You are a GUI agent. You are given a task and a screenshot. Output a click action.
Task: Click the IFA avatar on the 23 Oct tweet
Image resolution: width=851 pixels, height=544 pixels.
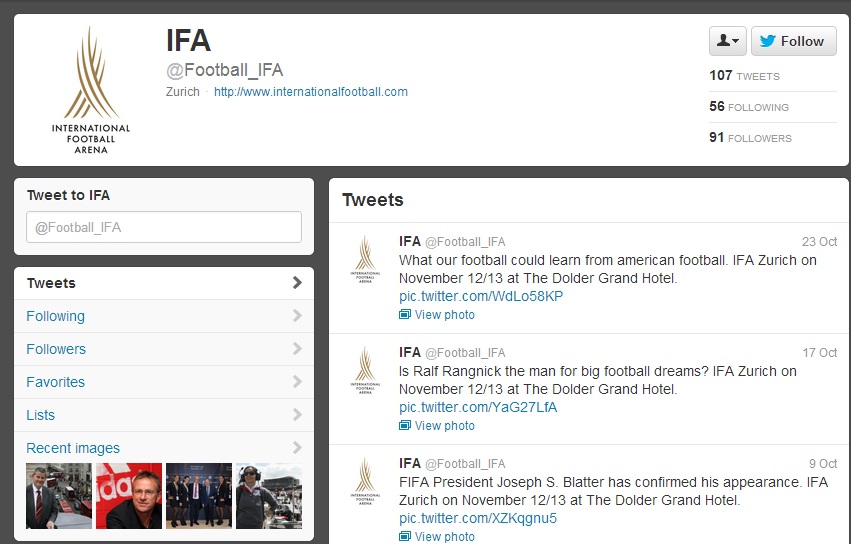click(x=365, y=260)
